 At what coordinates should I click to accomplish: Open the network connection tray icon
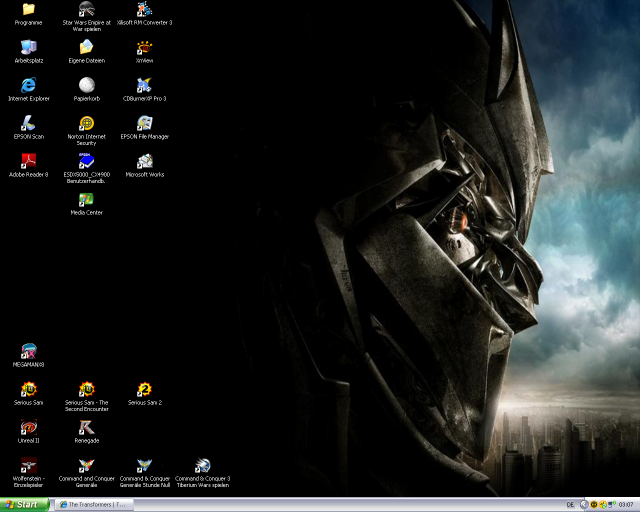[612, 505]
